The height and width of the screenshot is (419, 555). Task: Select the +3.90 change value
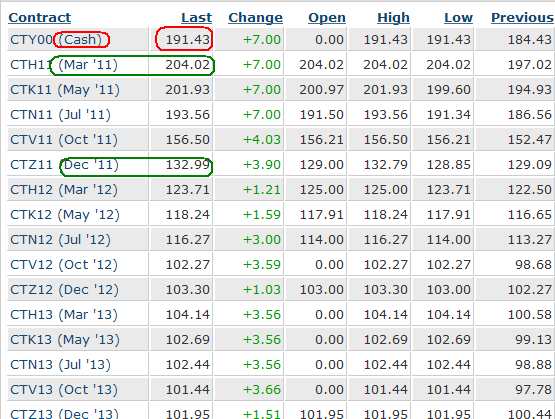point(262,165)
